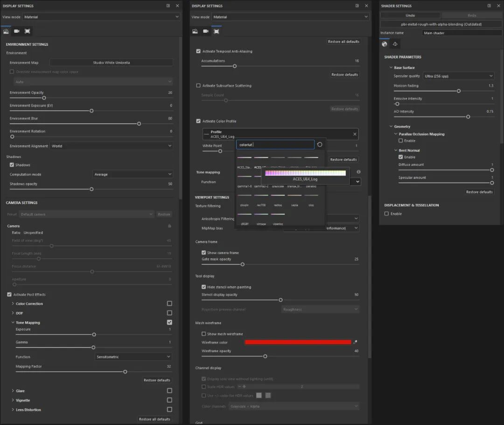Enable Parallax Occlusion Mapping checkbox
Viewport: 504px width, 425px height.
[400, 141]
